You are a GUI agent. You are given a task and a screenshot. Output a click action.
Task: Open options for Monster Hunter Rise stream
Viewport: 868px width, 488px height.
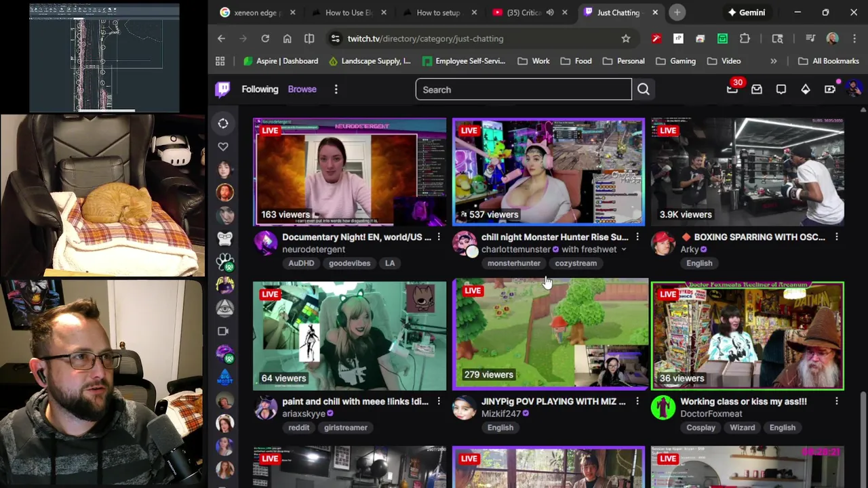[x=637, y=237]
